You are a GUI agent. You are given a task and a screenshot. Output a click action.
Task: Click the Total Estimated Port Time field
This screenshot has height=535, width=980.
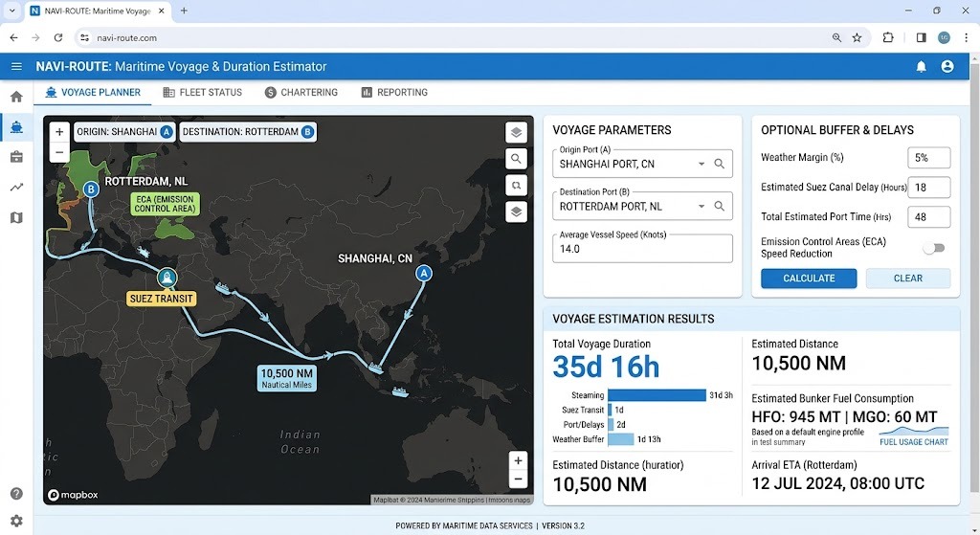click(x=928, y=217)
